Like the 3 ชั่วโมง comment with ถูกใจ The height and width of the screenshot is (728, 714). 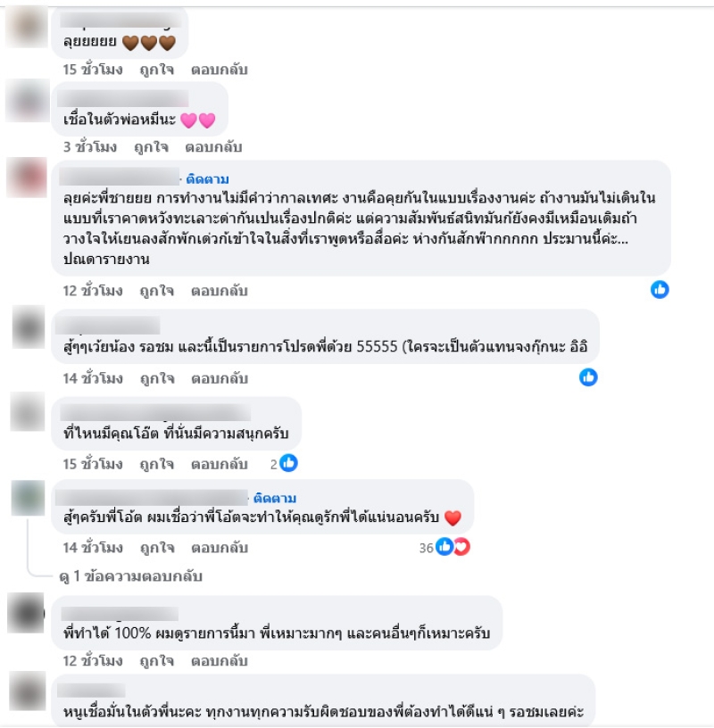[x=151, y=147]
